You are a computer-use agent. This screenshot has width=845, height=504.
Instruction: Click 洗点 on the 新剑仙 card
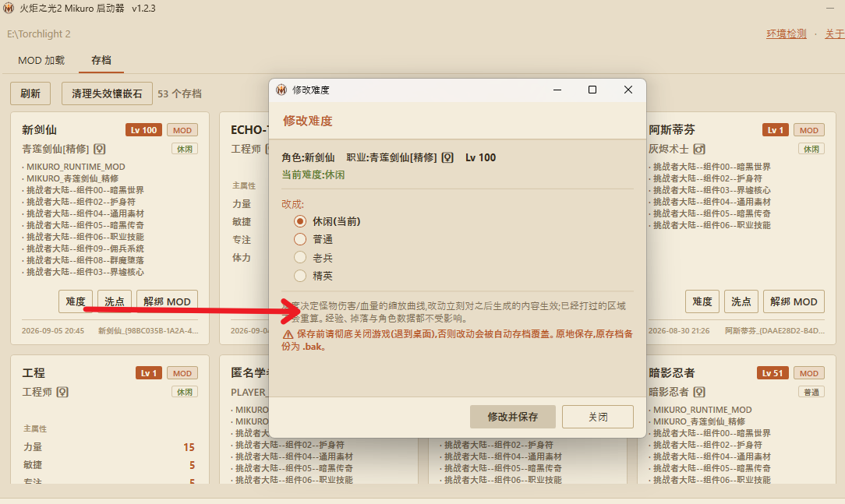(115, 301)
